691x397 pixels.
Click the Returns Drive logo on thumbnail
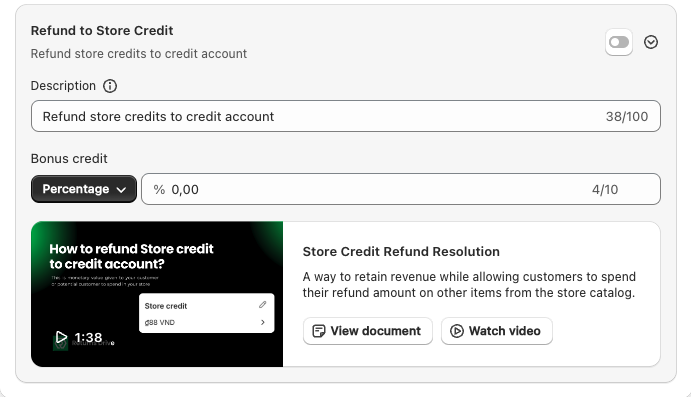[60, 343]
